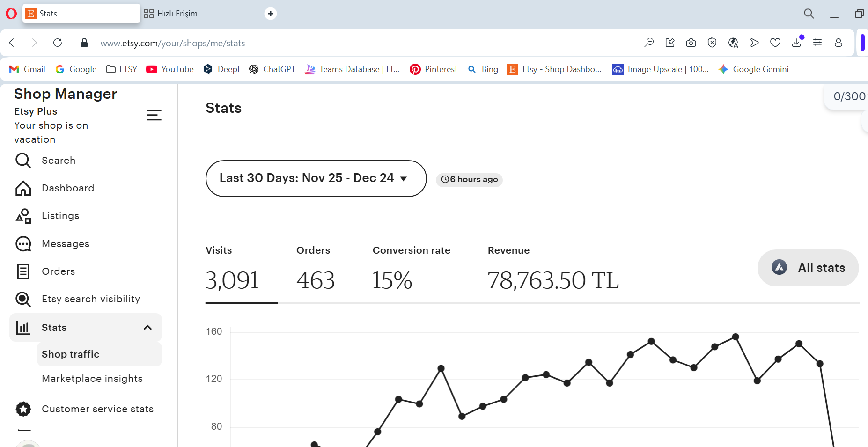Collapse the Shop Manager sidebar menu
The image size is (868, 447).
coord(154,115)
